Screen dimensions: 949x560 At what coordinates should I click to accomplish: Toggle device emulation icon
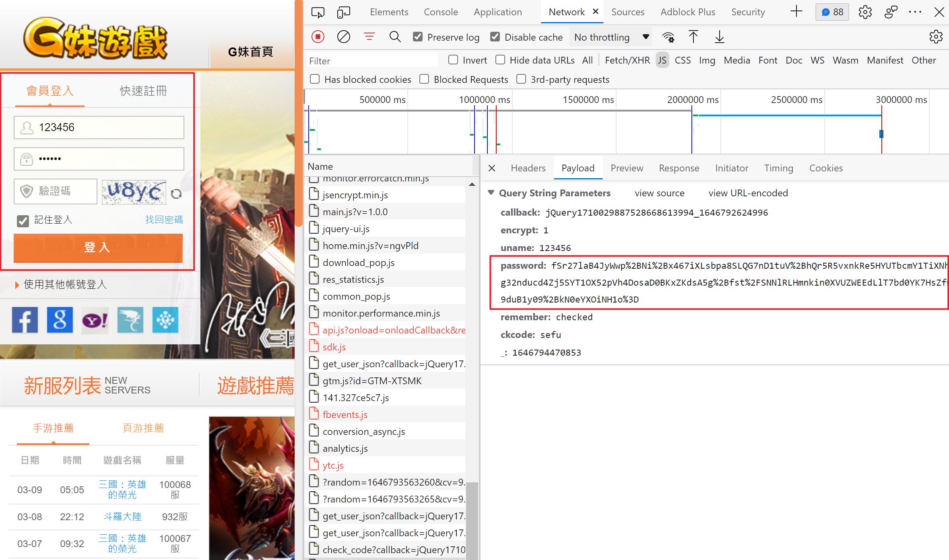coord(343,12)
